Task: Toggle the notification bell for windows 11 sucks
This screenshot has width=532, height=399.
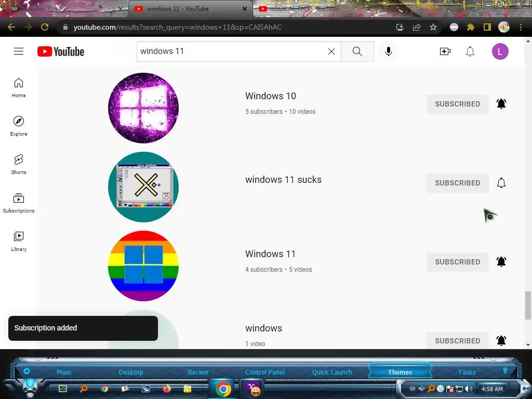Action: tap(501, 183)
